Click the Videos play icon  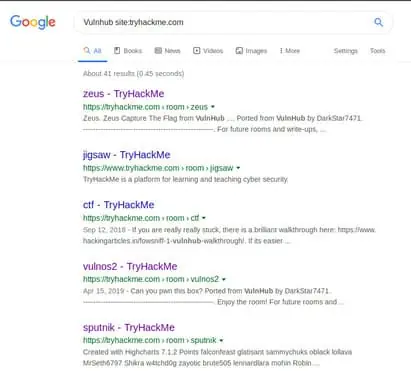click(x=197, y=51)
